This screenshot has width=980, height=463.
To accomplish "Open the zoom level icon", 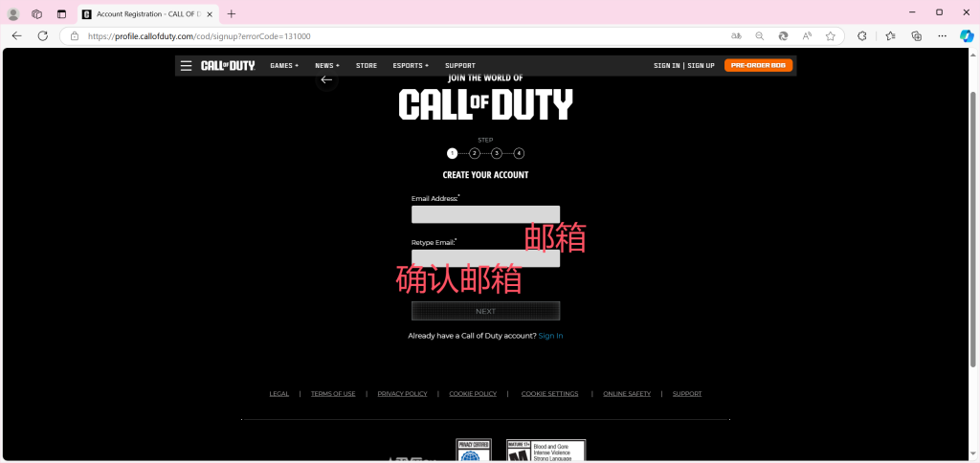I will point(759,36).
